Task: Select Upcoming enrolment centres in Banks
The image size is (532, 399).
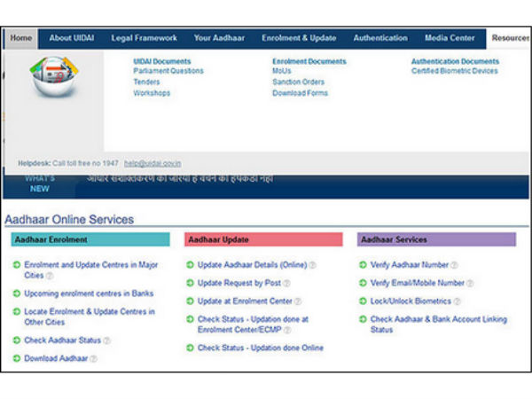Action: coord(89,293)
